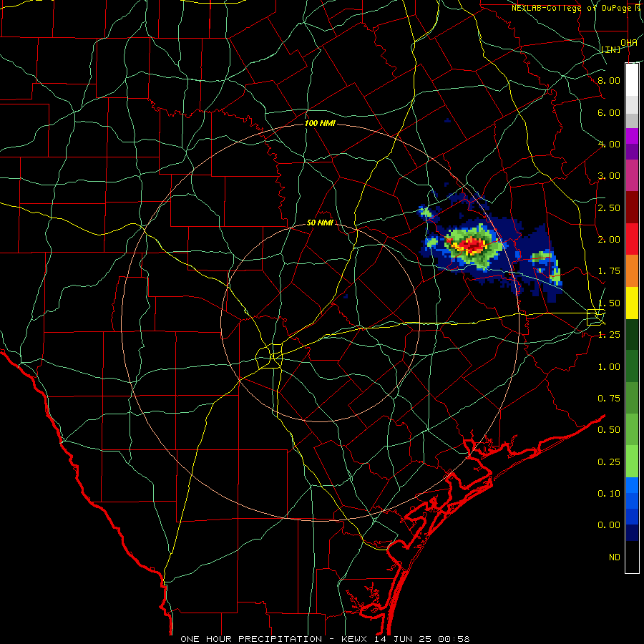The height and width of the screenshot is (644, 644).
Task: Click the 0.25 legend value
Action: coord(609,462)
